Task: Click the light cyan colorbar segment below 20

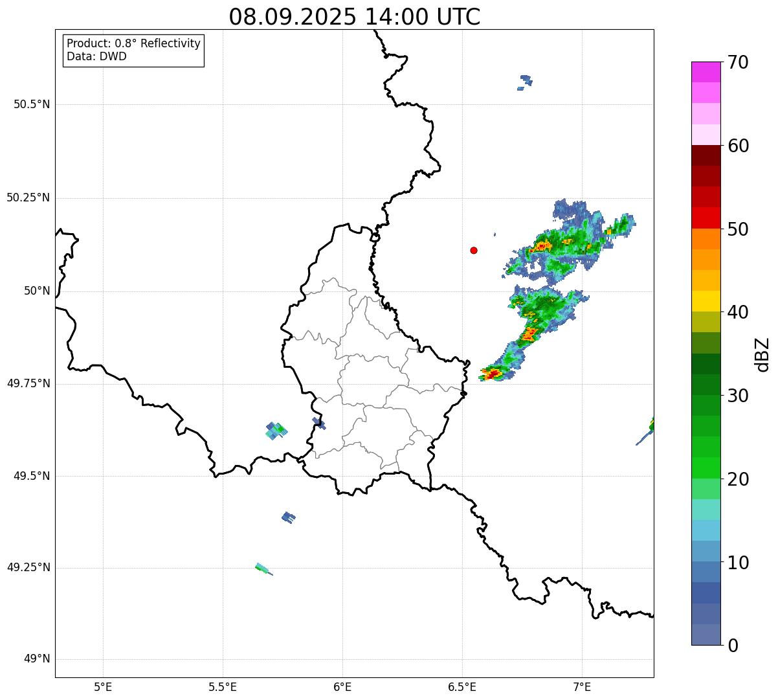Action: (x=706, y=510)
